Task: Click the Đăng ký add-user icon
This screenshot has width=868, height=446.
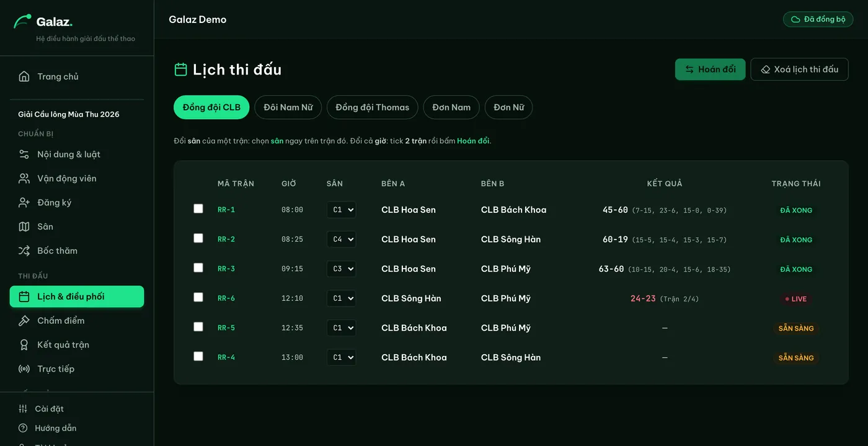Action: pos(24,203)
